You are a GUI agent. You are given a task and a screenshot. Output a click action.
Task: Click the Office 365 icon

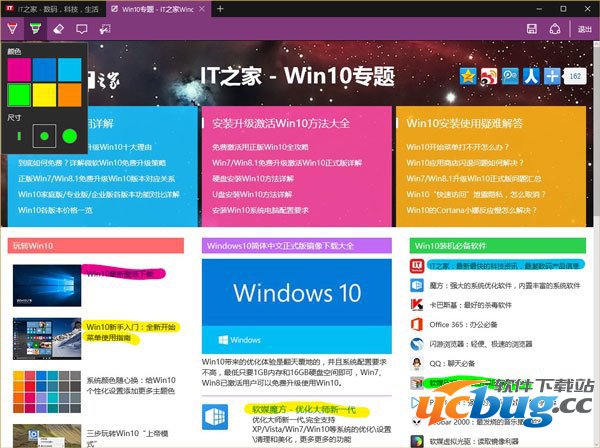pos(417,324)
